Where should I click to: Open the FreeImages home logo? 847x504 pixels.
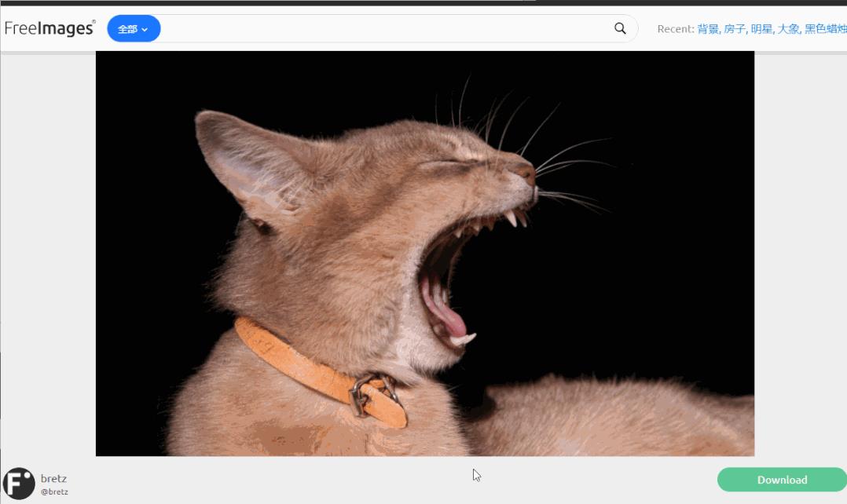click(49, 28)
